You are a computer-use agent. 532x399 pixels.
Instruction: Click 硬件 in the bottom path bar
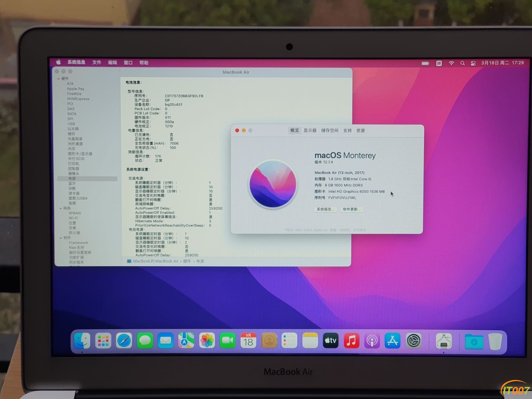click(x=187, y=261)
